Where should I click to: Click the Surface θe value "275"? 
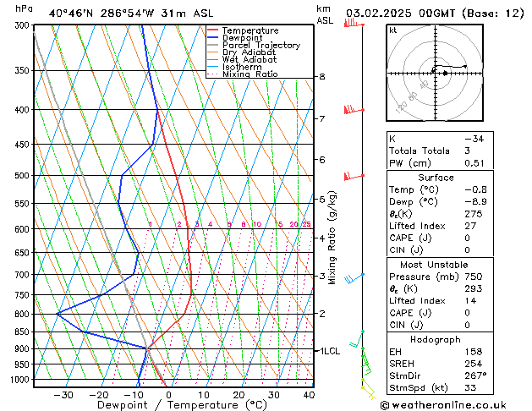(474, 214)
